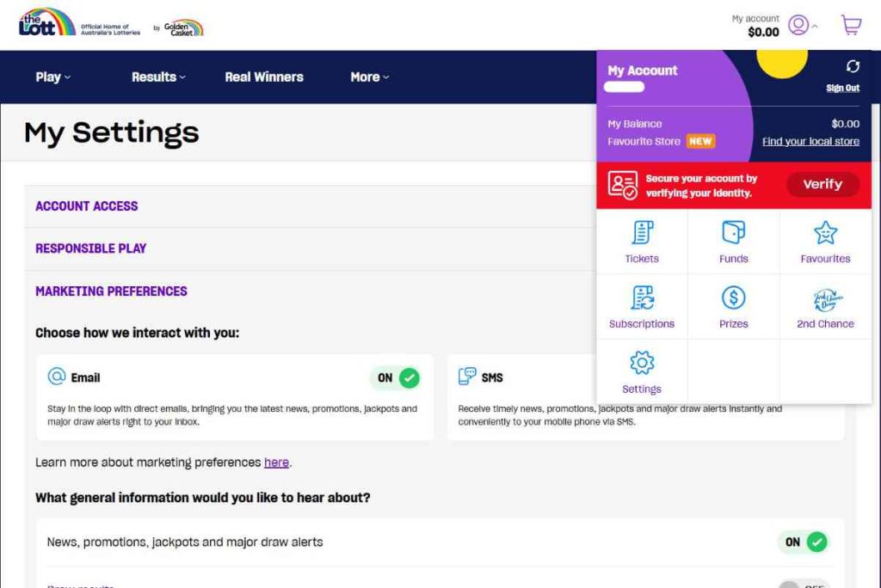Go to Real Winners page
The width and height of the screenshot is (881, 588).
(x=264, y=77)
